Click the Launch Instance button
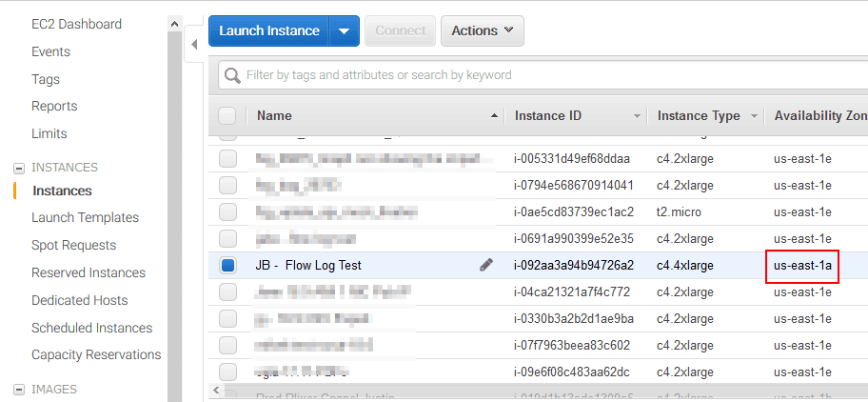Image resolution: width=868 pixels, height=402 pixels. click(x=269, y=31)
